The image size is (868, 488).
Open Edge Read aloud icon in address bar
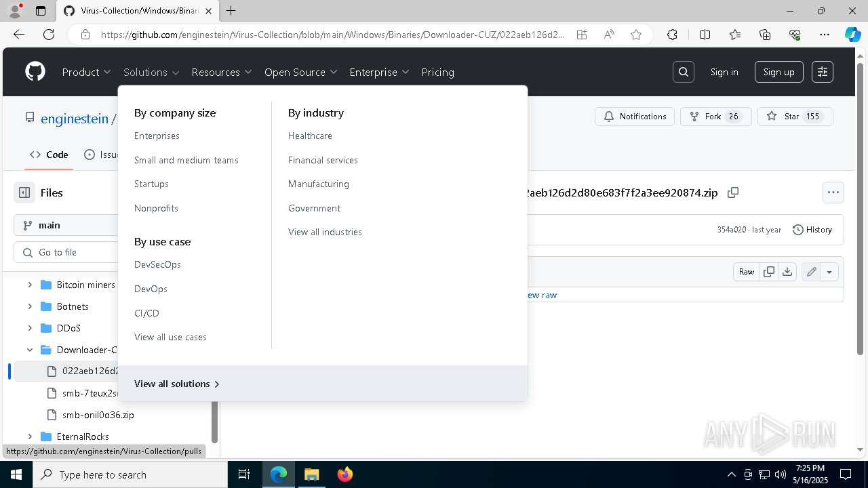point(609,35)
